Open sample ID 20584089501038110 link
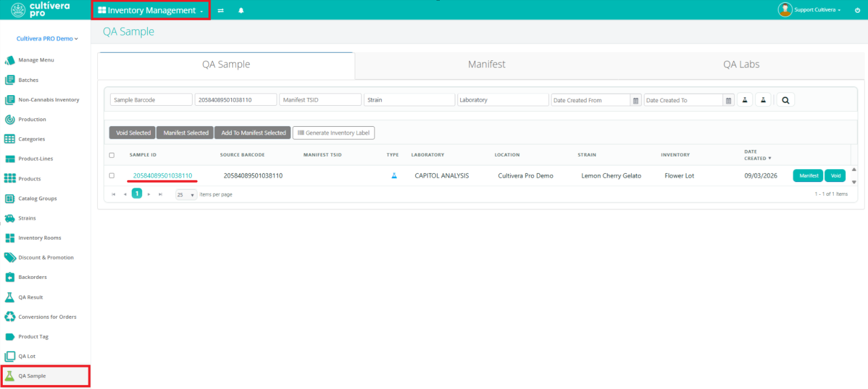This screenshot has width=868, height=389. tap(163, 175)
